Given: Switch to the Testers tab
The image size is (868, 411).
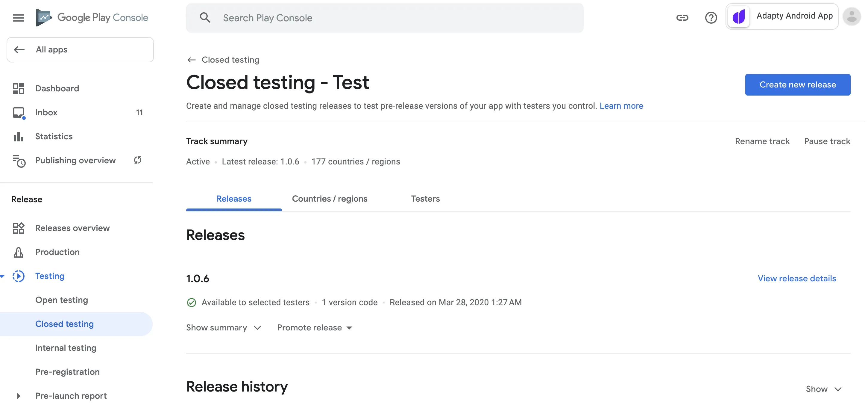Looking at the screenshot, I should (425, 199).
